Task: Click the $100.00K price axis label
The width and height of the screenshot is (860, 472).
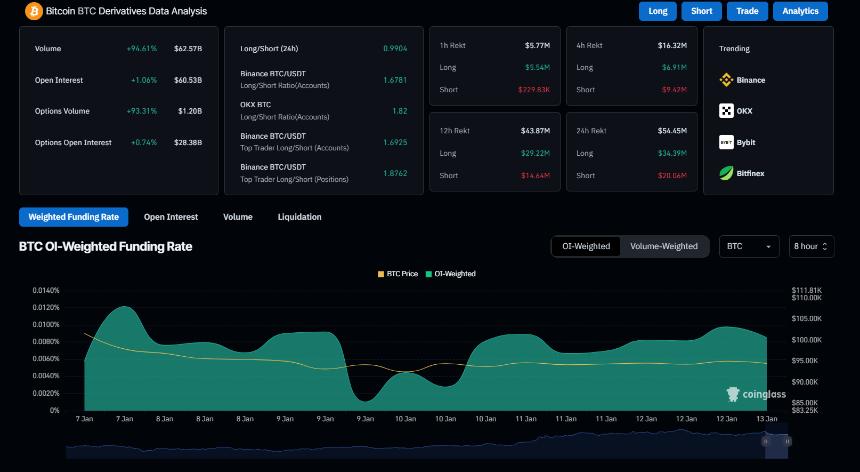Action: point(807,340)
